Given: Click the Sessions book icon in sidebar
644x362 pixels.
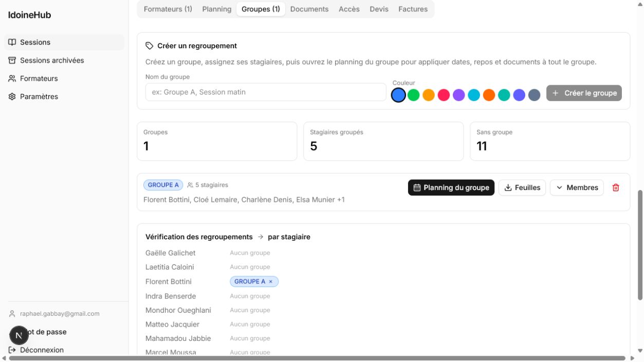Looking at the screenshot, I should [x=12, y=42].
